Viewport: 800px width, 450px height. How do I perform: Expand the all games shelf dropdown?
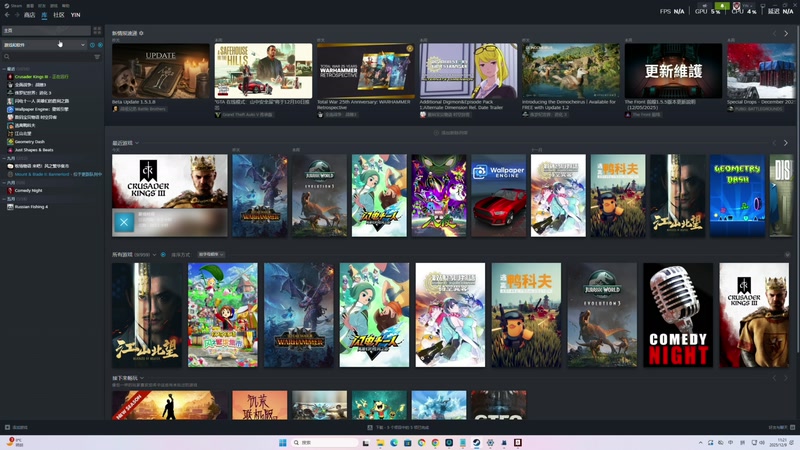click(x=155, y=255)
